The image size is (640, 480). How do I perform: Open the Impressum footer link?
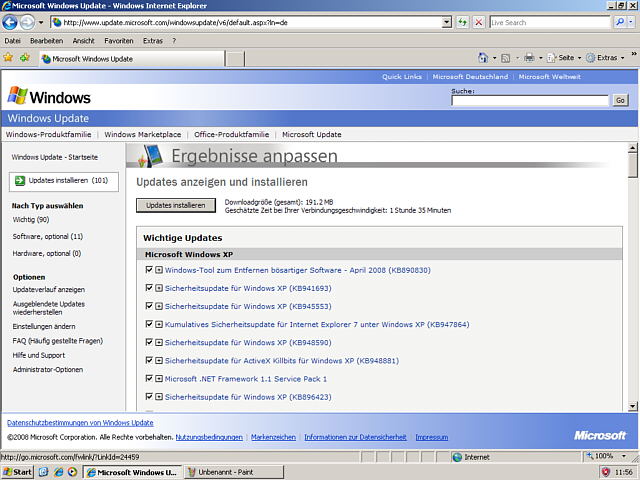tap(431, 437)
